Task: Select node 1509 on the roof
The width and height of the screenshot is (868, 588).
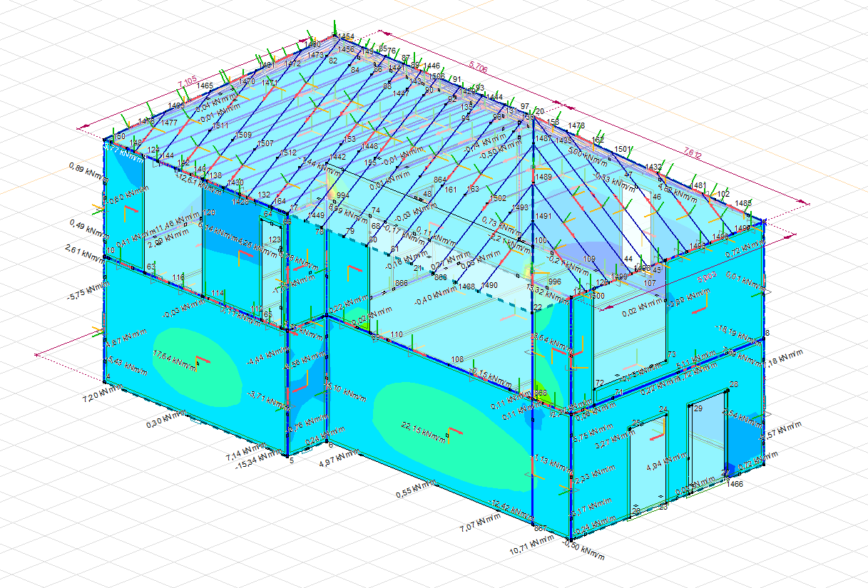Action: point(243,135)
